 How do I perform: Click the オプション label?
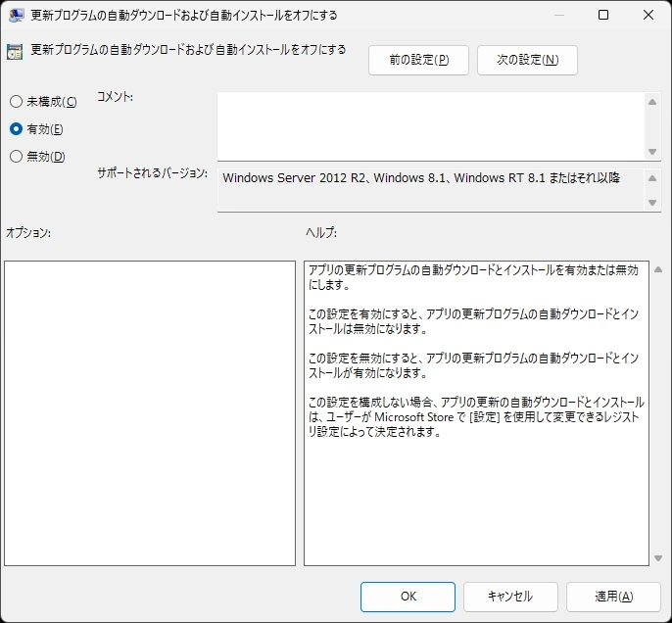pyautogui.click(x=28, y=233)
